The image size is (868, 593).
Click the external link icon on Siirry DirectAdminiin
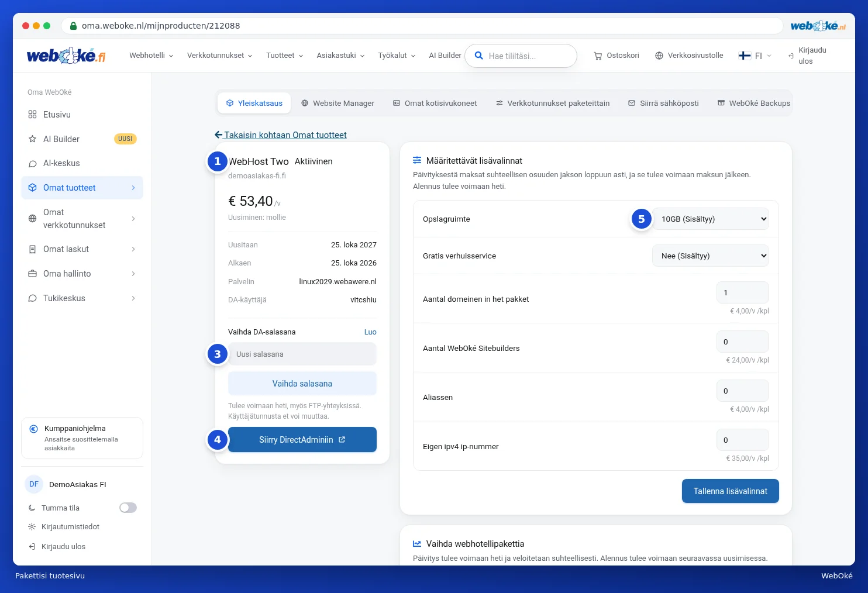(x=342, y=440)
